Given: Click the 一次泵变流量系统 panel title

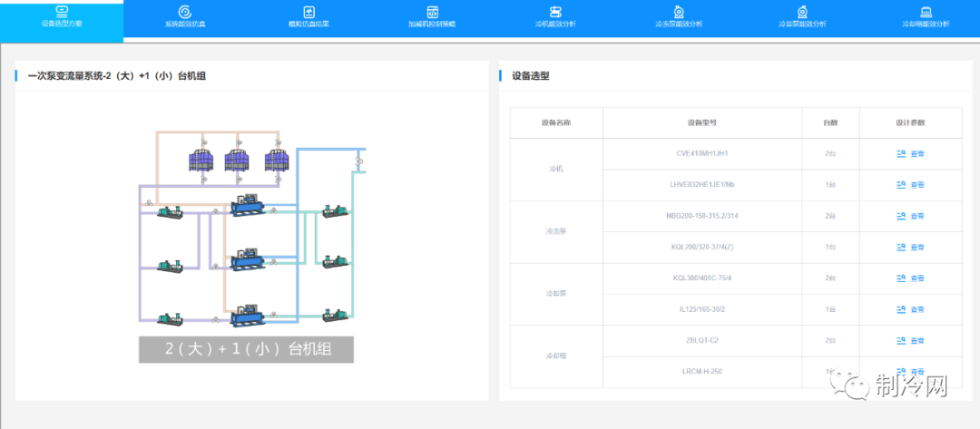Looking at the screenshot, I should [117, 76].
